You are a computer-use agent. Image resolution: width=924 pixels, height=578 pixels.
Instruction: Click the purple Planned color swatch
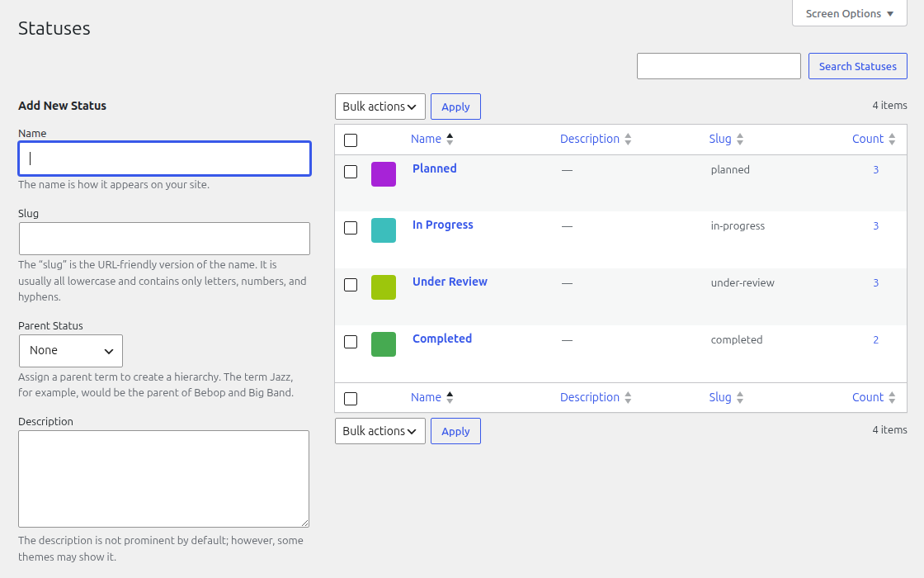point(384,174)
